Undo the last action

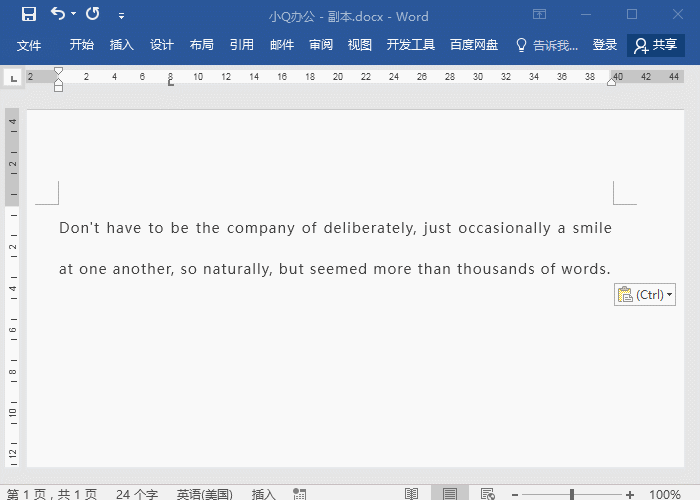point(58,14)
